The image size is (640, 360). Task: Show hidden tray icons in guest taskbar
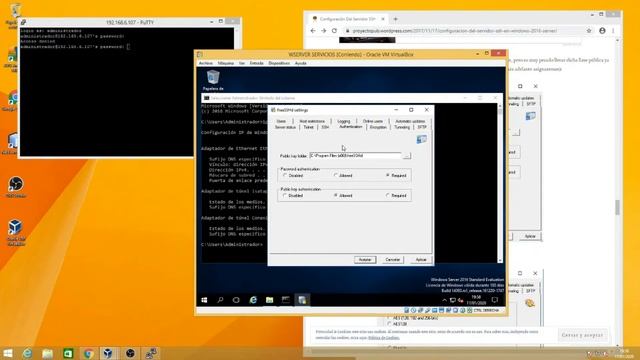(444, 300)
